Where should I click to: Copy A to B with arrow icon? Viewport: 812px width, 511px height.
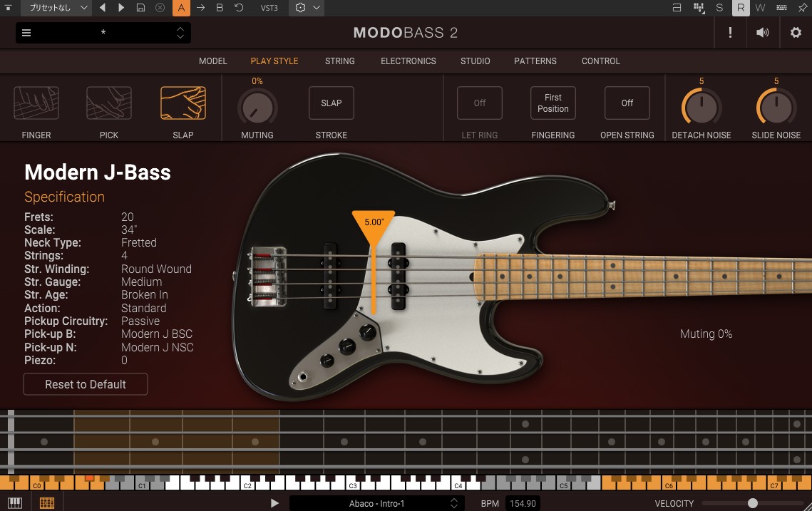201,8
